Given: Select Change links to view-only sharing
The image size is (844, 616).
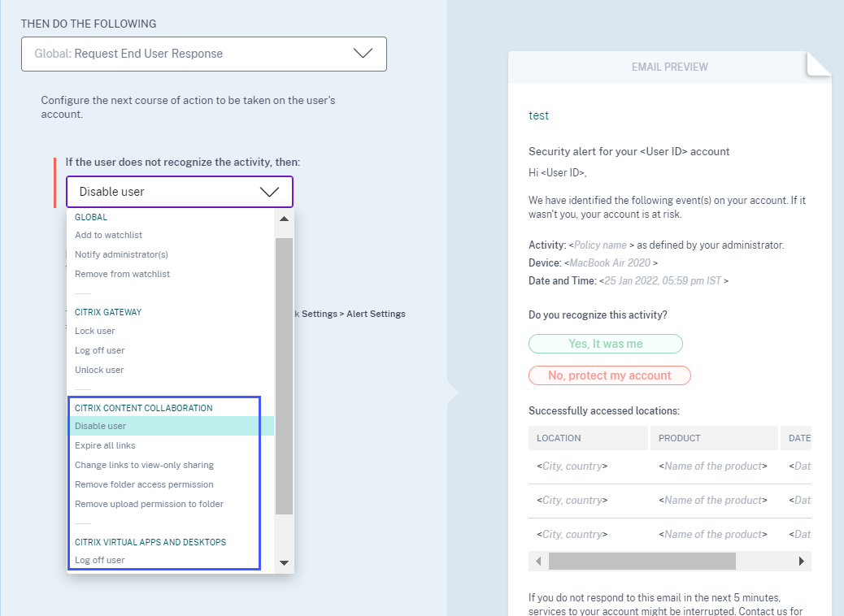Looking at the screenshot, I should (144, 465).
